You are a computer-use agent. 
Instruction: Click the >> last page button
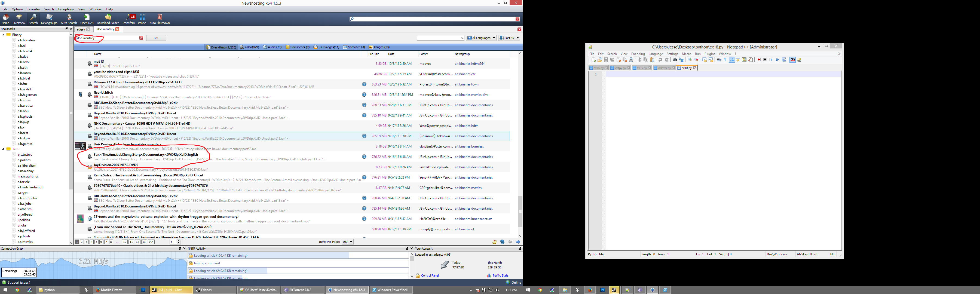tap(151, 242)
